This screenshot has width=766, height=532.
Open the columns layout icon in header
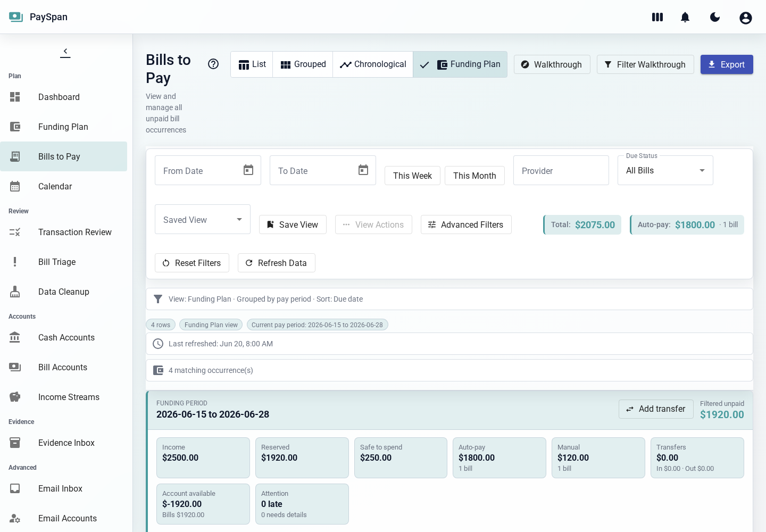pyautogui.click(x=657, y=17)
